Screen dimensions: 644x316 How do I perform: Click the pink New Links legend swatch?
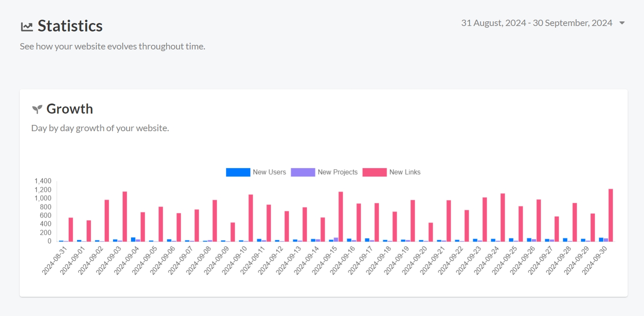pos(375,172)
